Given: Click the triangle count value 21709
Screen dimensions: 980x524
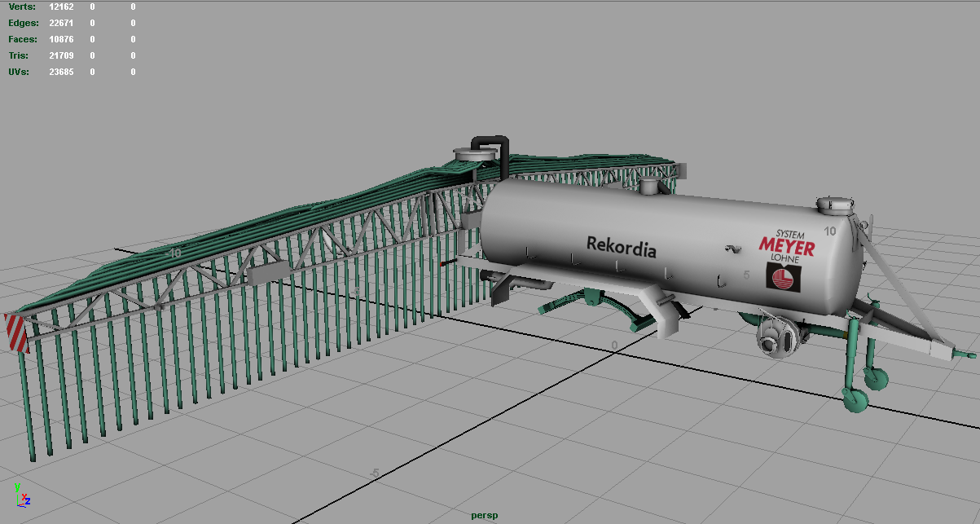Looking at the screenshot, I should coord(61,55).
